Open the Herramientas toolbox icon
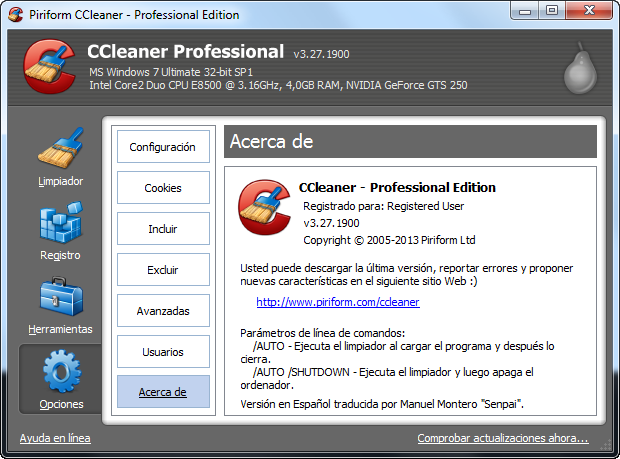The image size is (620, 459). coord(61,297)
